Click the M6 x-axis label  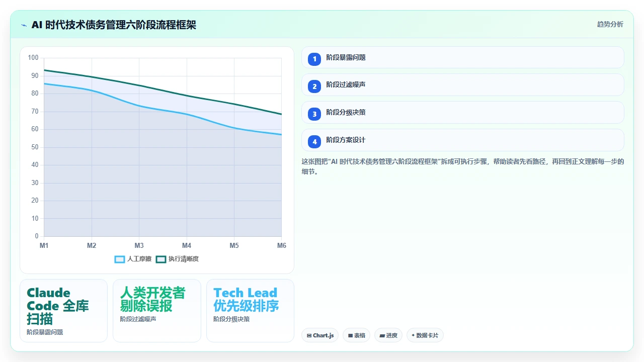point(282,245)
